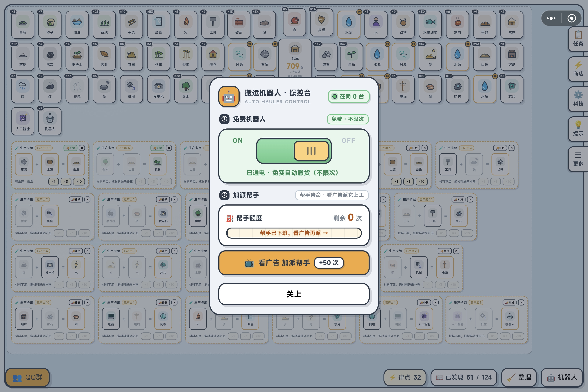Click the 整理 tidy button
The width and height of the screenshot is (588, 392).
pos(519,377)
